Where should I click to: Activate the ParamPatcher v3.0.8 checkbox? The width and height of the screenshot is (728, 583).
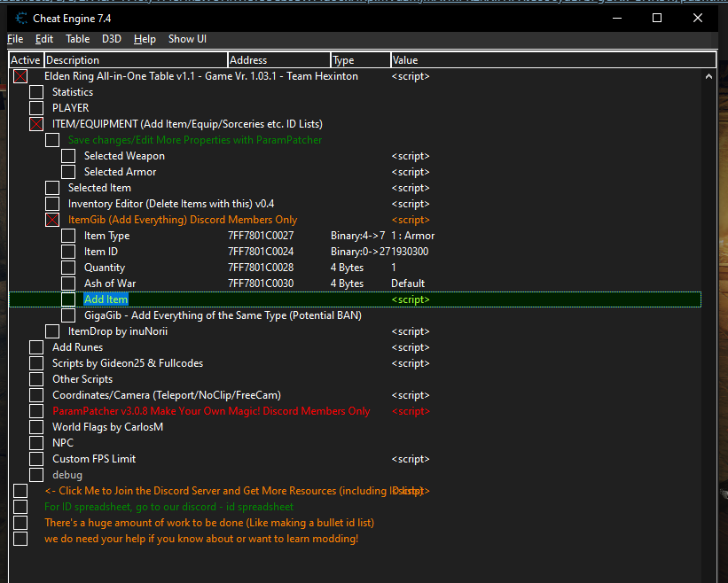pyautogui.click(x=36, y=411)
